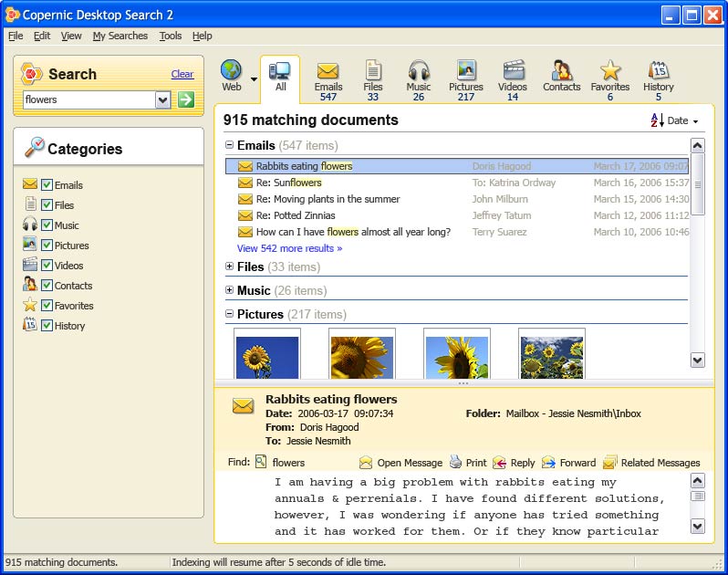Uncheck the Emails category checkbox
The height and width of the screenshot is (575, 728).
pyautogui.click(x=47, y=185)
